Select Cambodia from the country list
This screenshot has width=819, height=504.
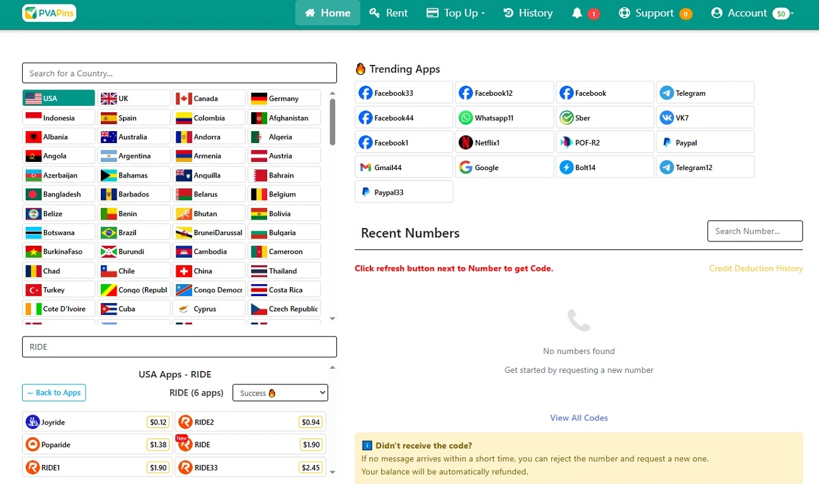tap(209, 251)
